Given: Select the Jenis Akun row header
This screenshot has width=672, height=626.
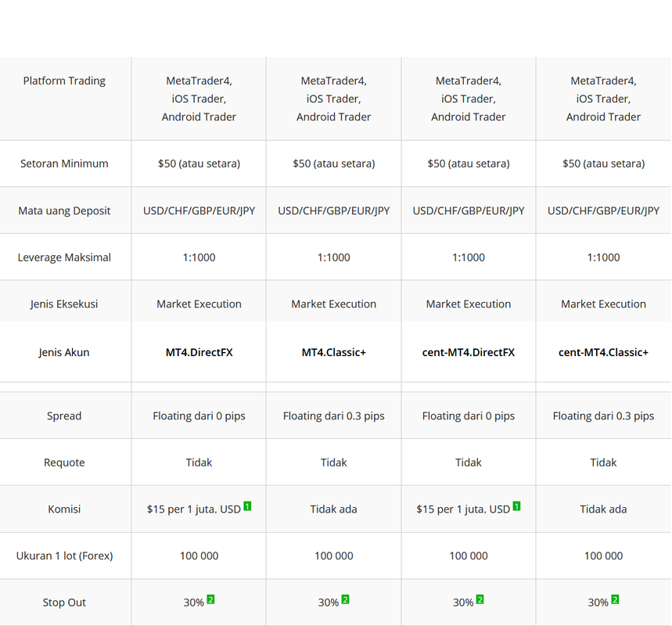Looking at the screenshot, I should pos(64,352).
